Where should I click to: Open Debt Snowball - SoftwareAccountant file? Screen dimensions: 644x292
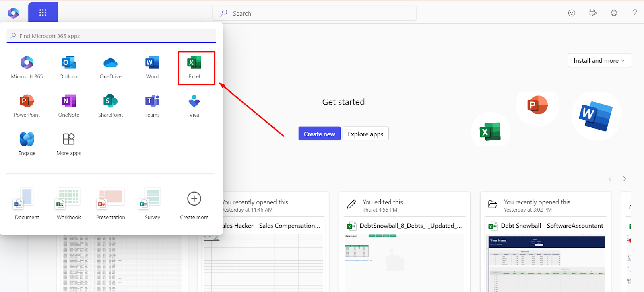point(552,226)
